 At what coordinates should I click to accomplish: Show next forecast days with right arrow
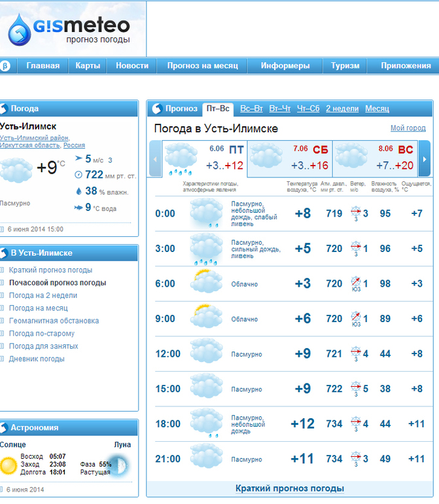pos(425,159)
